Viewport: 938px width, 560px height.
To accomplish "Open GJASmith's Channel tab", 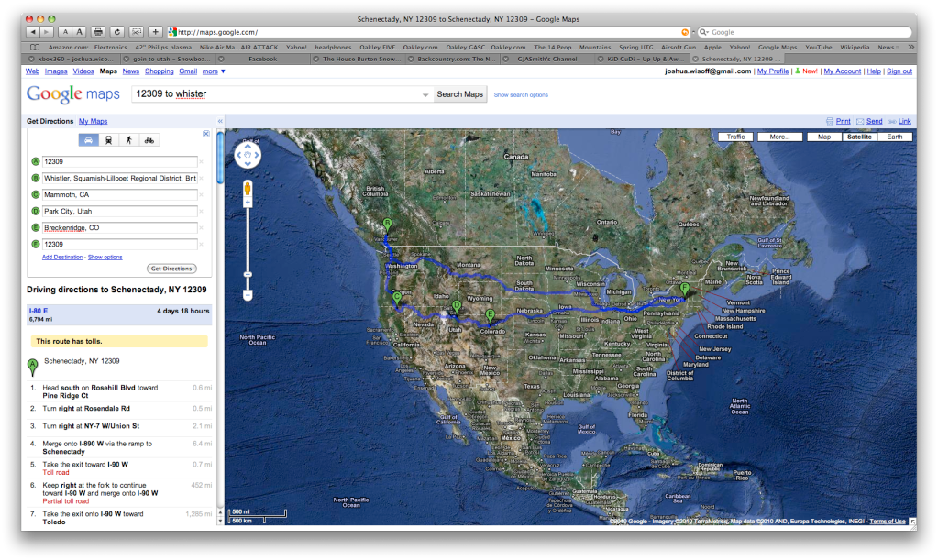I will coord(547,60).
